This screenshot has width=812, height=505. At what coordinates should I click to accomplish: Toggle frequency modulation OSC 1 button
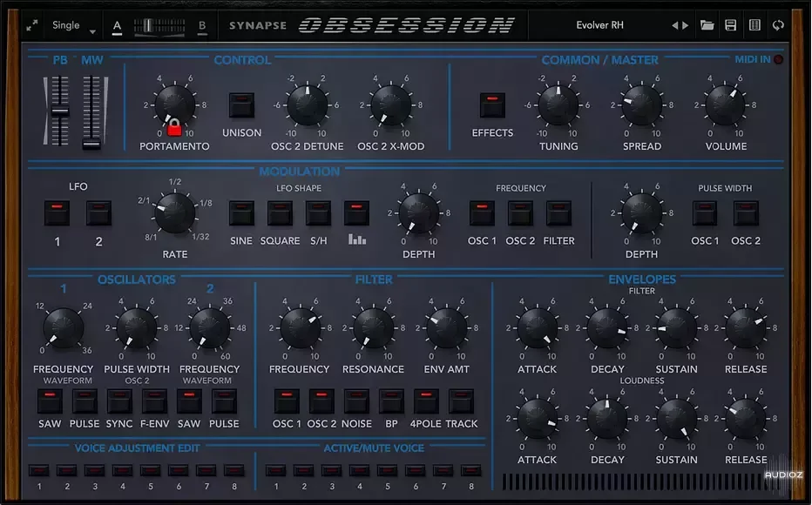(x=482, y=213)
